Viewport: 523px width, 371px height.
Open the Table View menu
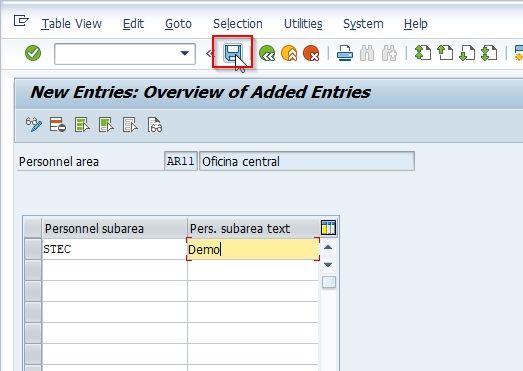(x=71, y=24)
